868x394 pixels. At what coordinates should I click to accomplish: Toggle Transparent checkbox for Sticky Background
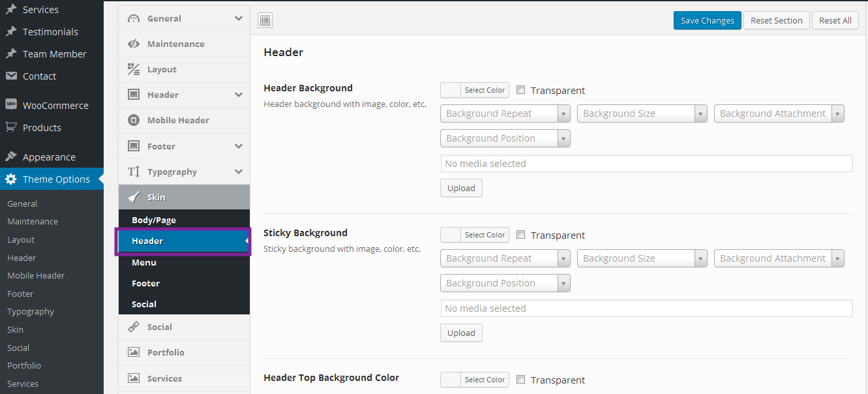(521, 235)
